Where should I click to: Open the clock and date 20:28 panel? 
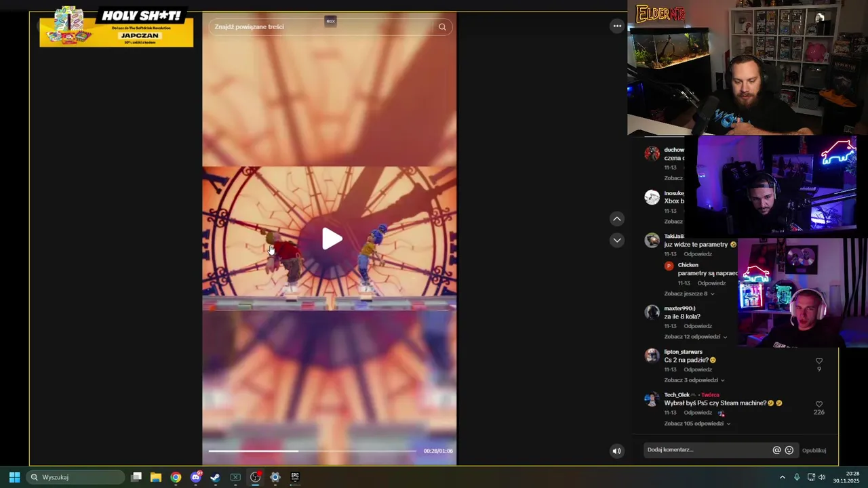click(846, 477)
